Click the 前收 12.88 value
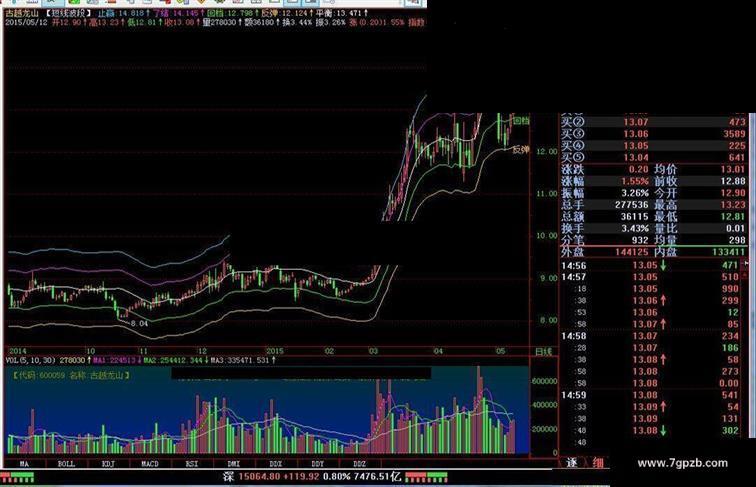 [x=733, y=181]
